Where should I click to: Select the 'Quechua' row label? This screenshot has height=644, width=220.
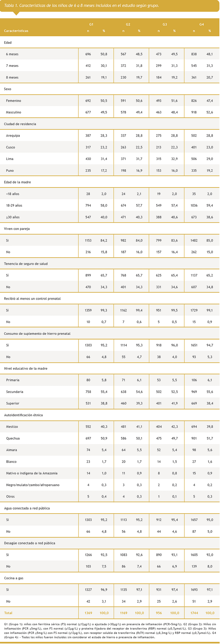point(13,438)
